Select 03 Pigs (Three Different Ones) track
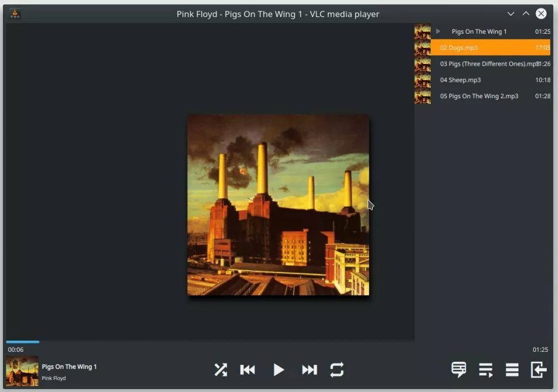558x392 pixels. (491, 64)
